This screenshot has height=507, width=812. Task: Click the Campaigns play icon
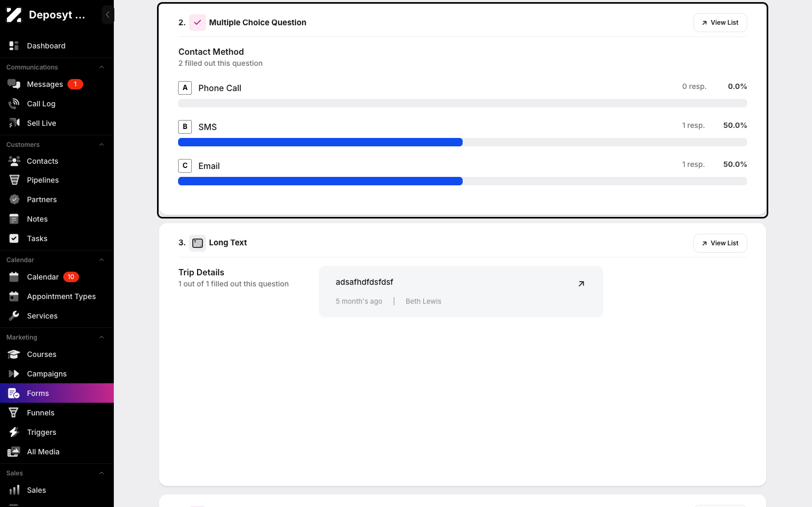tap(14, 374)
